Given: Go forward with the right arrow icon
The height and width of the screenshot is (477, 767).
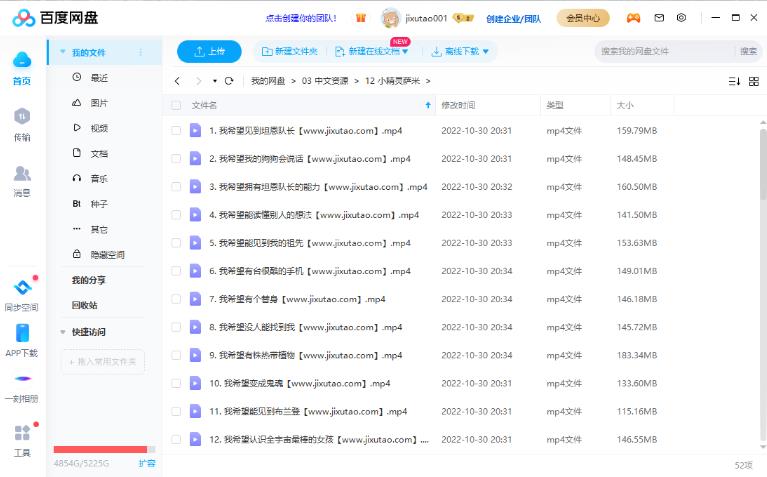Looking at the screenshot, I should click(x=198, y=81).
